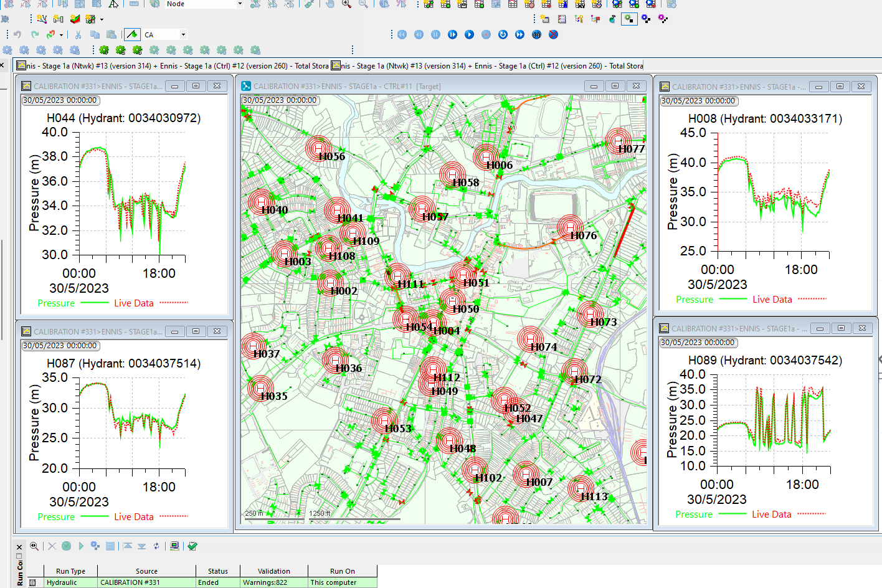Image resolution: width=882 pixels, height=588 pixels.
Task: Toggle the step-forward replay button
Action: pos(452,35)
